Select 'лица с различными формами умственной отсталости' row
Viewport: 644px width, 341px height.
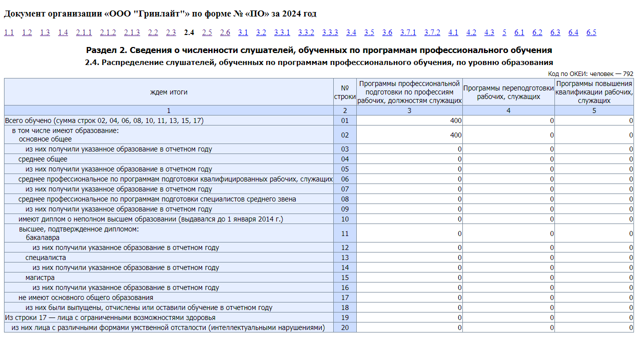tap(169, 327)
